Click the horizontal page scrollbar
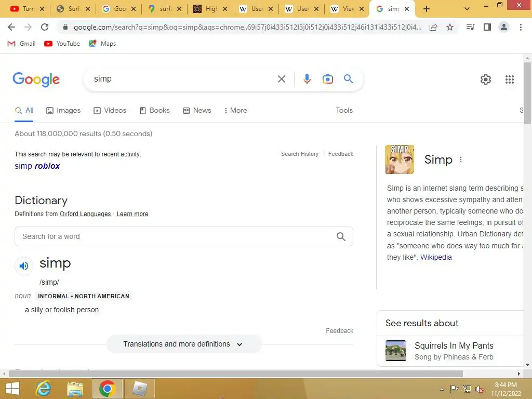 point(235,374)
